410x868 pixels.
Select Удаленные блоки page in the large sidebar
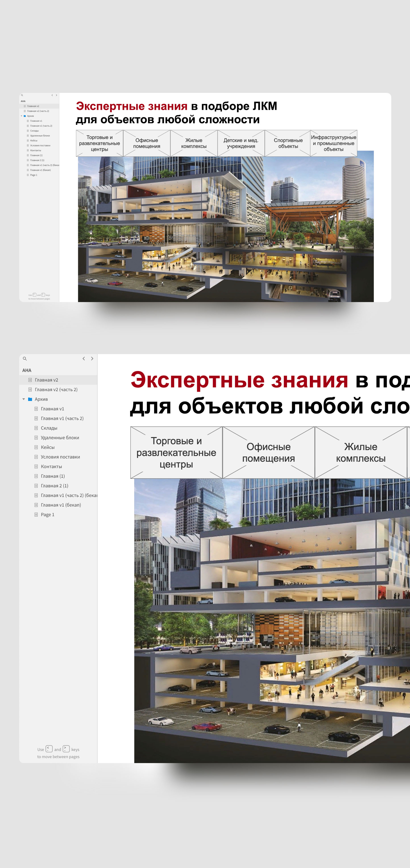pyautogui.click(x=60, y=438)
